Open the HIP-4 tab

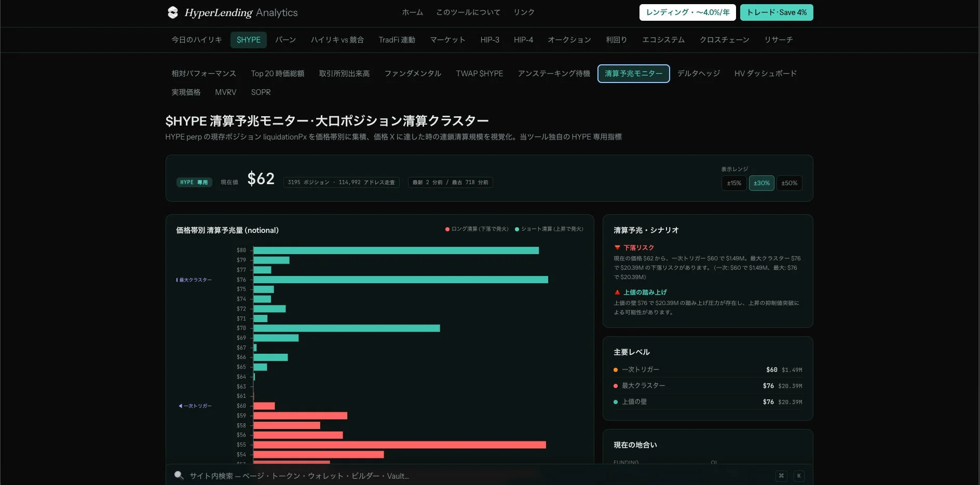pos(523,40)
